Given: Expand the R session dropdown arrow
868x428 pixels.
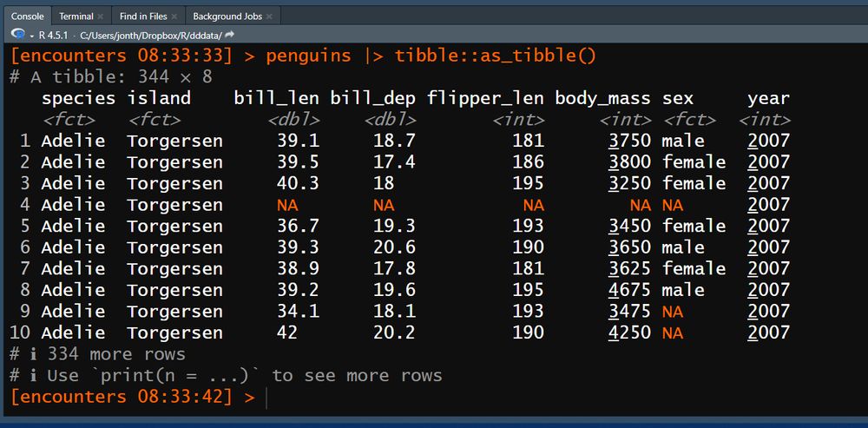Looking at the screenshot, I should (31, 36).
